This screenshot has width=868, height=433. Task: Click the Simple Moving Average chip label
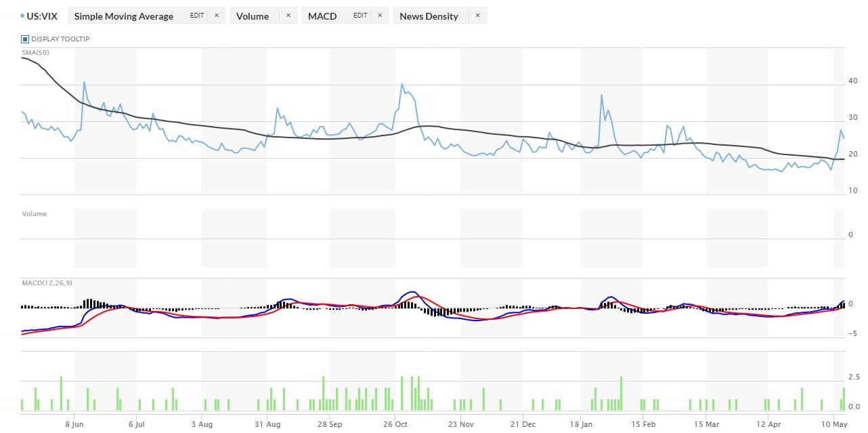point(124,16)
